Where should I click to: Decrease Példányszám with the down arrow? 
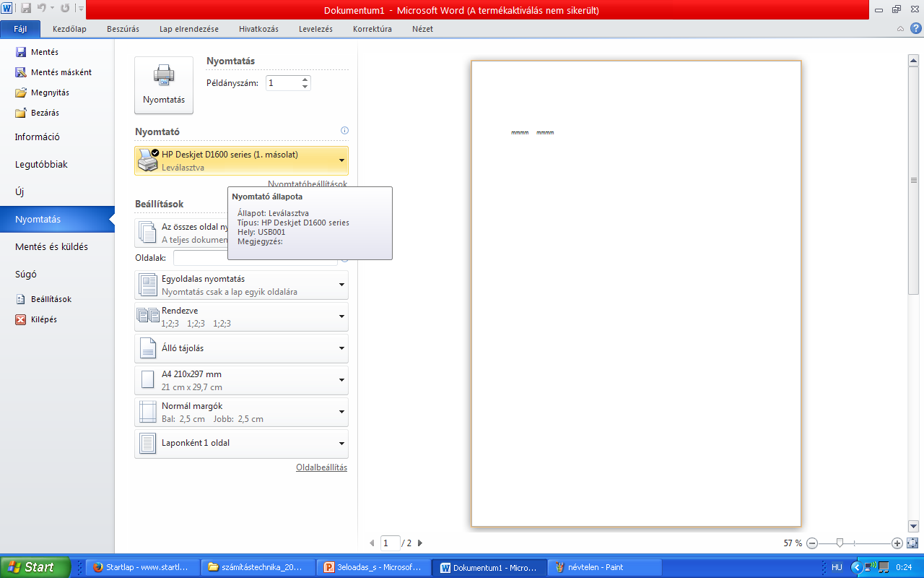[x=305, y=87]
